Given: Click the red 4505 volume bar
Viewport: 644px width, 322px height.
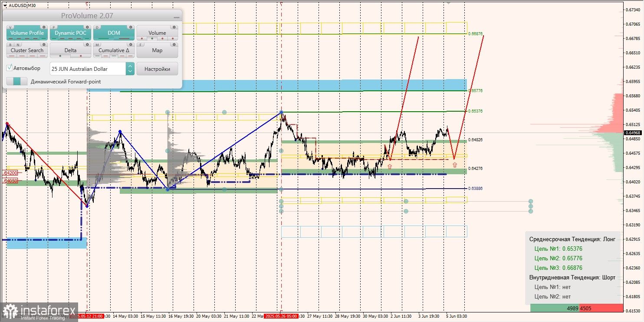Looking at the screenshot, I should 601,308.
